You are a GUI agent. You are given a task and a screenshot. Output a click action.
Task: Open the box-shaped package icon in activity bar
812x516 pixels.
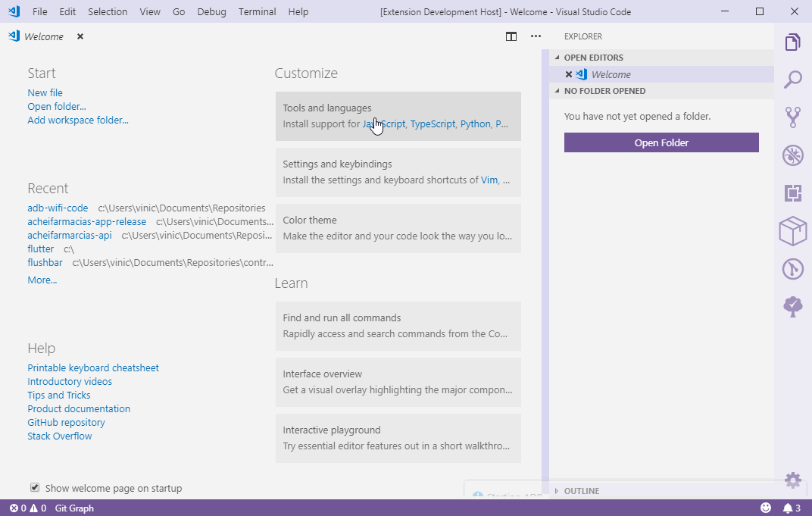point(793,231)
